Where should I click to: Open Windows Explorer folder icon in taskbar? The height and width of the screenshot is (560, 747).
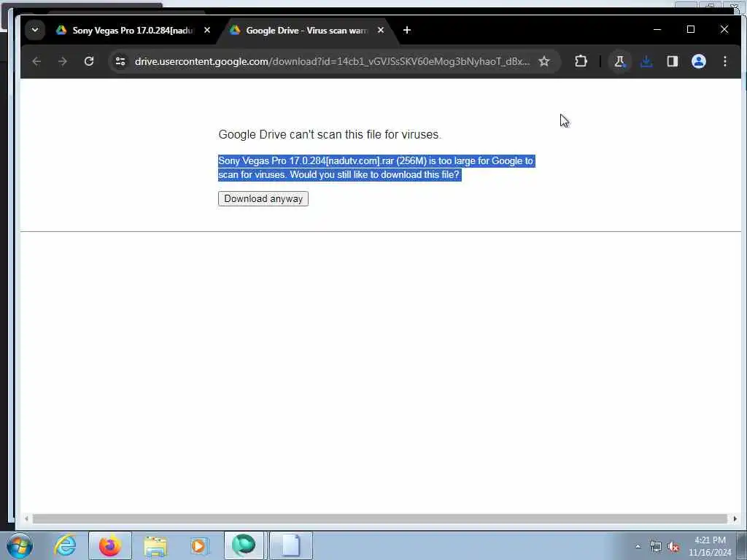(155, 546)
